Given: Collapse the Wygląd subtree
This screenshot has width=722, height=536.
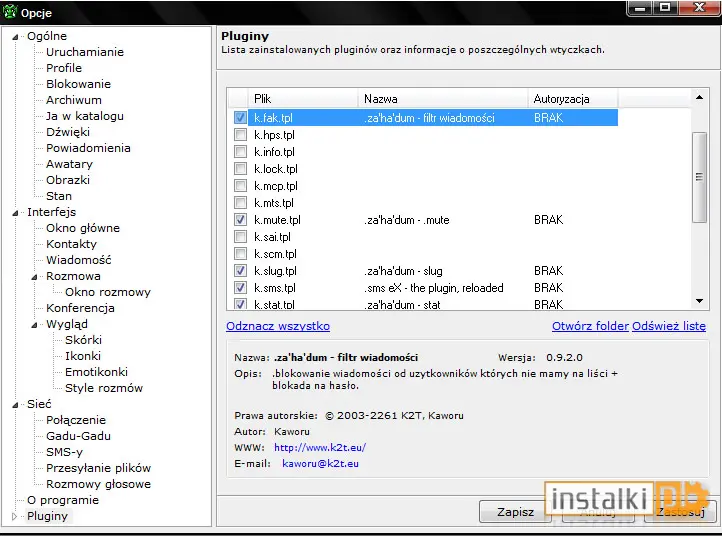Looking at the screenshot, I should [34, 325].
